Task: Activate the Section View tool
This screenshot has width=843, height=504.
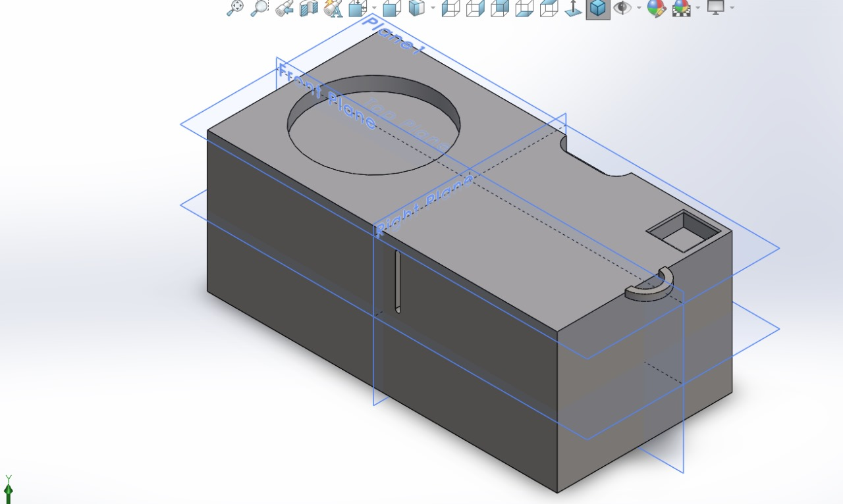Action: [x=307, y=9]
